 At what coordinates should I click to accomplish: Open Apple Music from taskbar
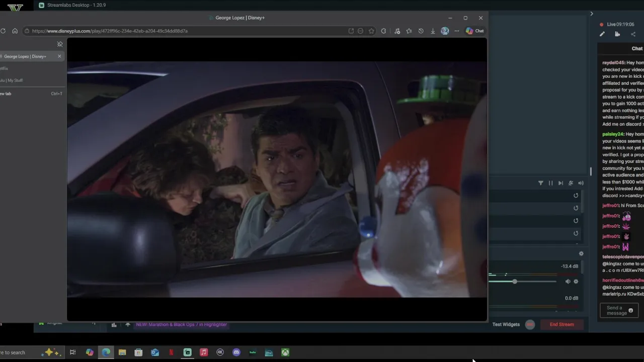(x=204, y=352)
